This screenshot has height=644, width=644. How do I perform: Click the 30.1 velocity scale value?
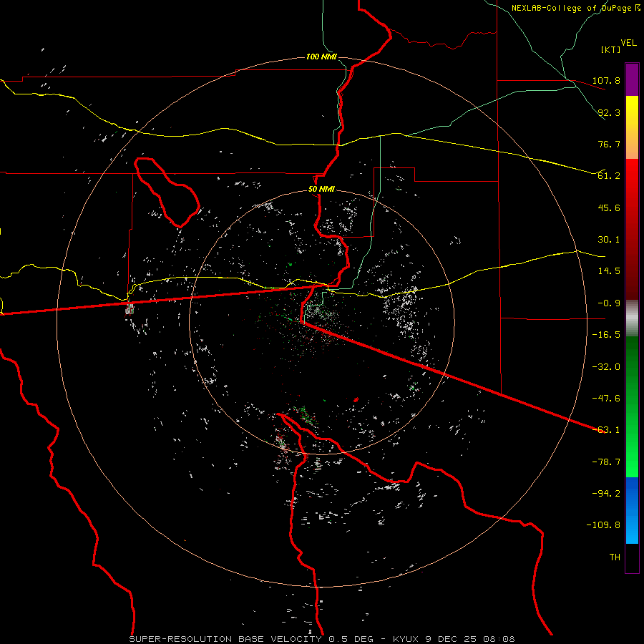pyautogui.click(x=609, y=240)
